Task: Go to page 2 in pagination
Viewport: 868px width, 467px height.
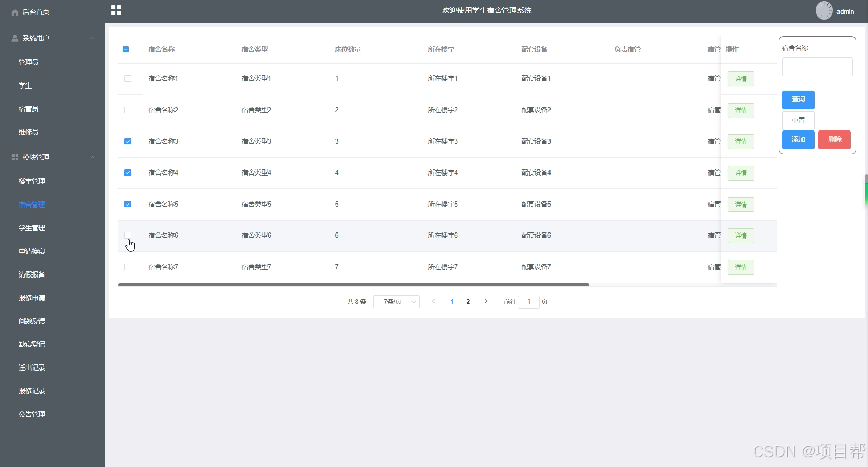Action: click(468, 301)
